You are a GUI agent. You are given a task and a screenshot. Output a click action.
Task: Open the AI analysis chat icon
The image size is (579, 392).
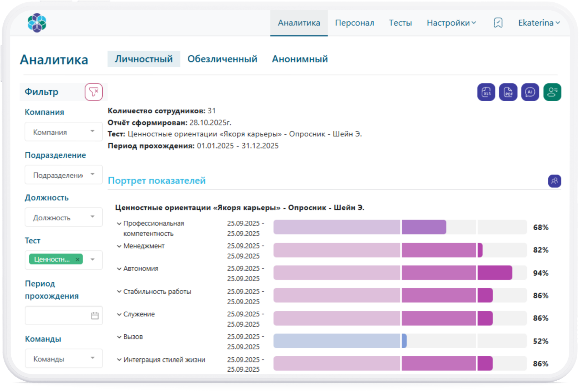point(530,92)
